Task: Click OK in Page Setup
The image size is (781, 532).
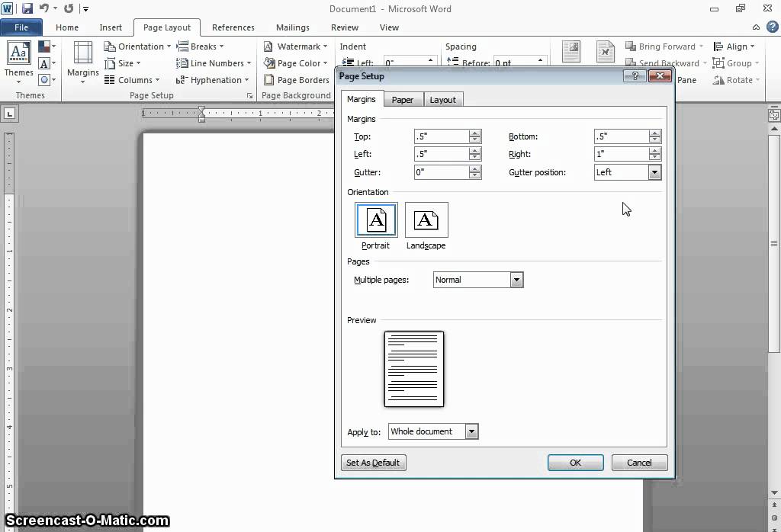Action: [575, 463]
